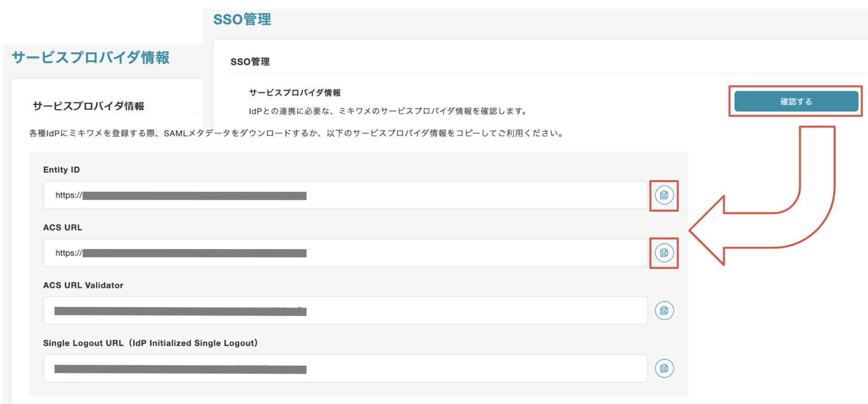Viewport: 868px width, 404px height.
Task: Click the large teal SSO管理 page title
Action: coord(242,20)
